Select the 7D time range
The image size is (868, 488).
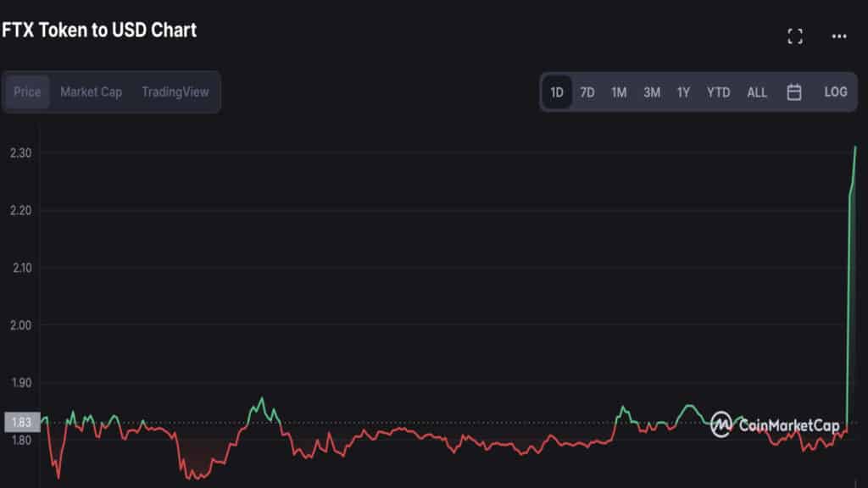pos(587,92)
